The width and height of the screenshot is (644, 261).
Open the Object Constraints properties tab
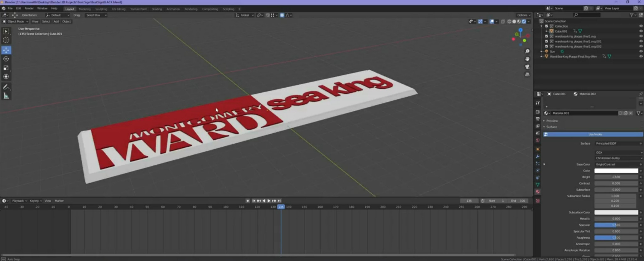(538, 178)
